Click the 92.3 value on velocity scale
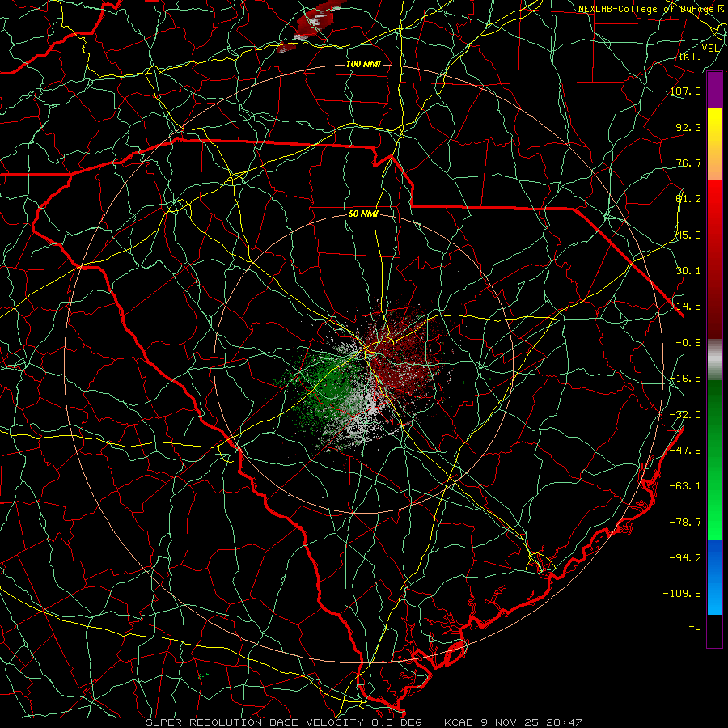The height and width of the screenshot is (728, 728). (x=688, y=127)
